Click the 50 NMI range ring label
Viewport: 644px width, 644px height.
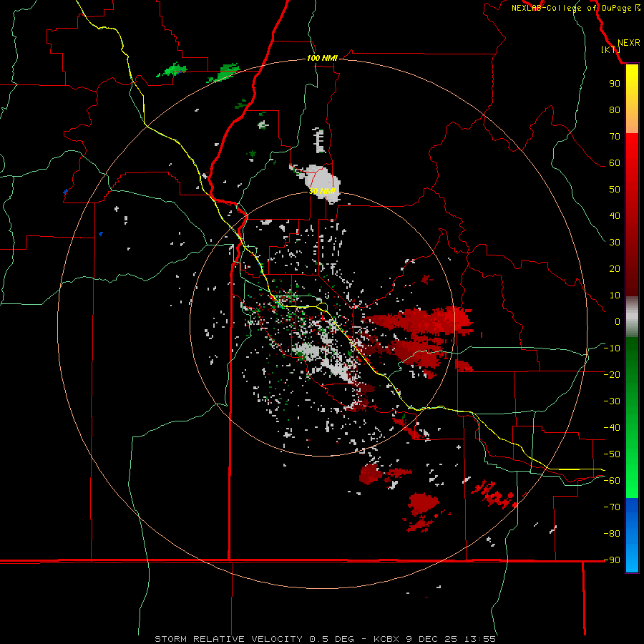(x=323, y=191)
